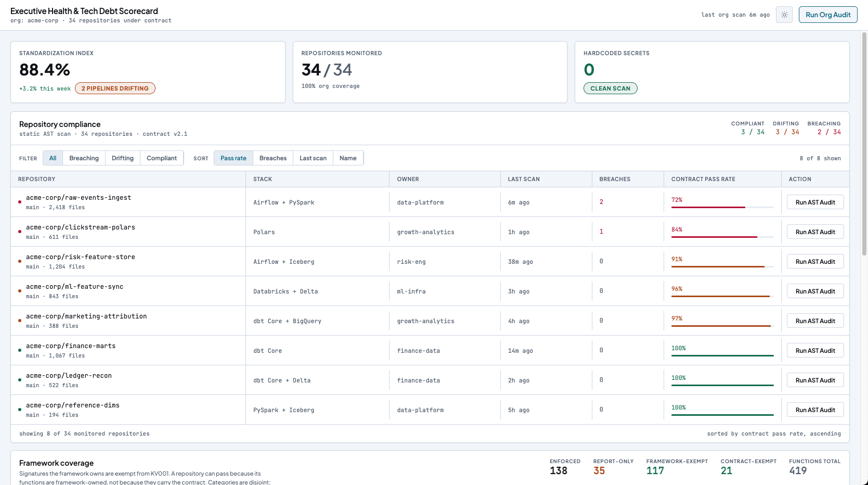Run AST Audit for finance-marts
This screenshot has height=485, width=868.
tap(815, 351)
